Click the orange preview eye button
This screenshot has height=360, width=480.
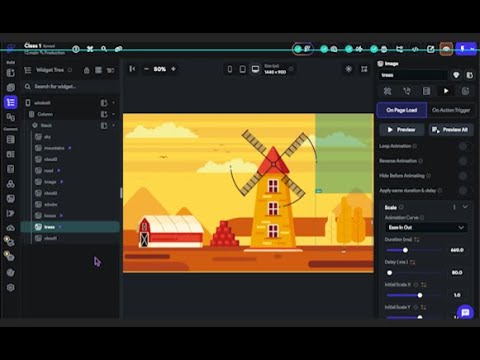(446, 49)
